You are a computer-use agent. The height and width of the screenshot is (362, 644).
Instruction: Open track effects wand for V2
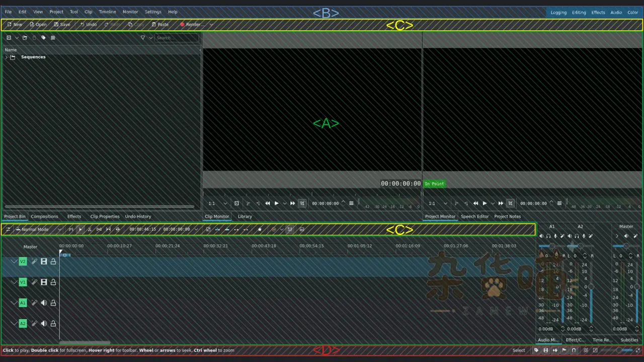pyautogui.click(x=34, y=261)
